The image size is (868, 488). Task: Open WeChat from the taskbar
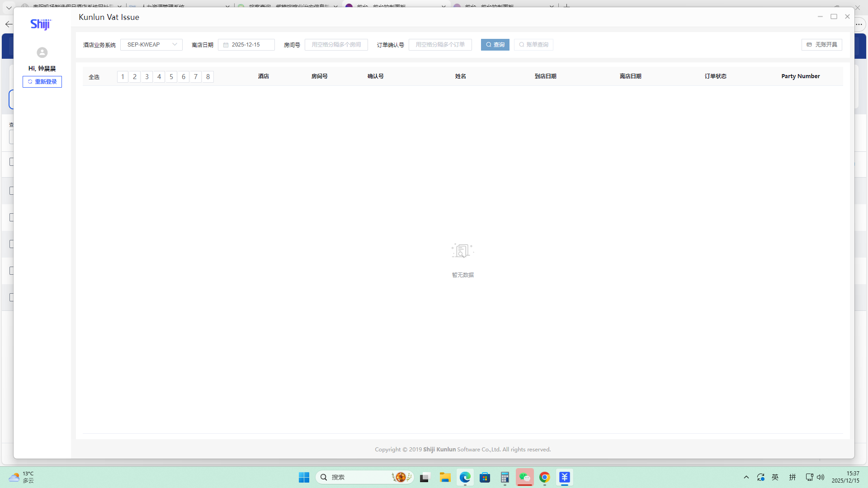point(524,477)
